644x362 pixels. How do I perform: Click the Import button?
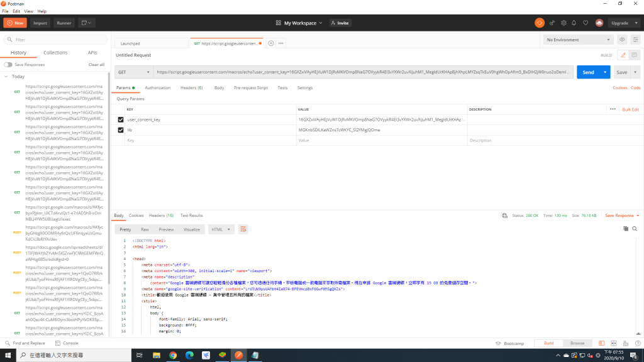click(x=40, y=23)
